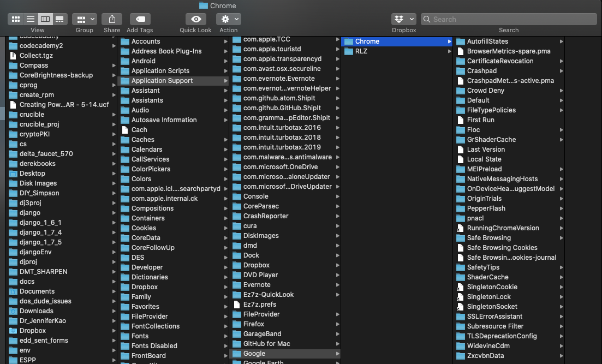The image size is (602, 364).
Task: Switch to column view
Action: (45, 19)
